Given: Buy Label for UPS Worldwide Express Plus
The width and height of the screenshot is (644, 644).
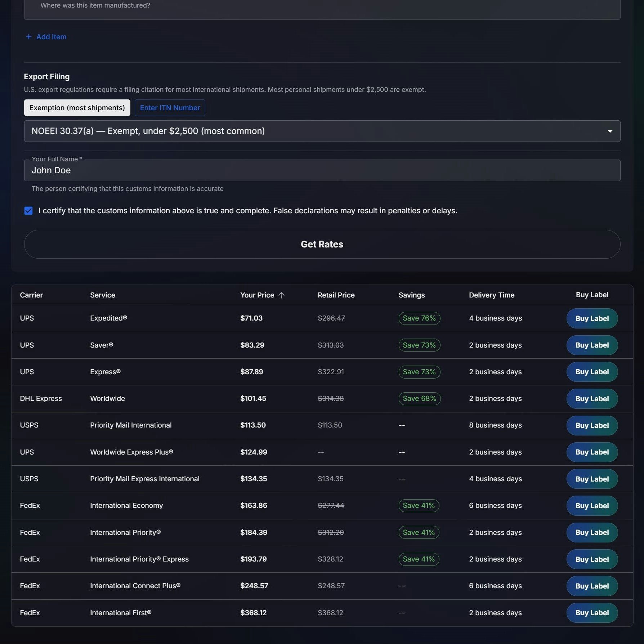Looking at the screenshot, I should [592, 452].
